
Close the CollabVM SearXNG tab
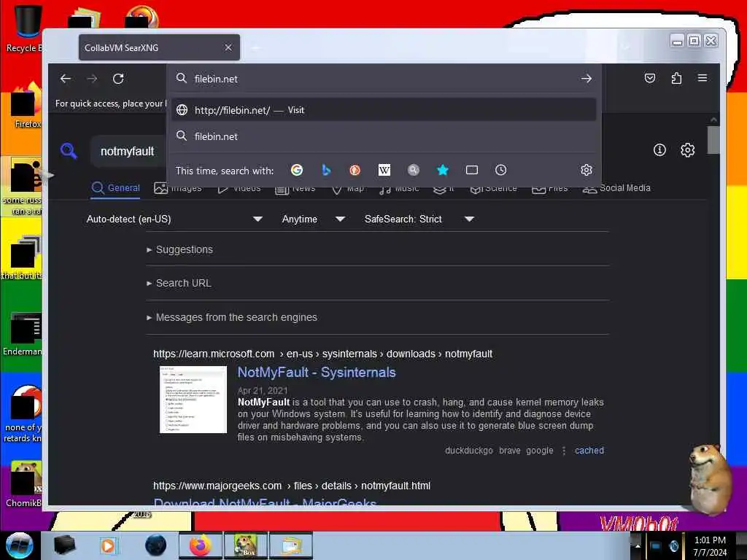coord(228,47)
